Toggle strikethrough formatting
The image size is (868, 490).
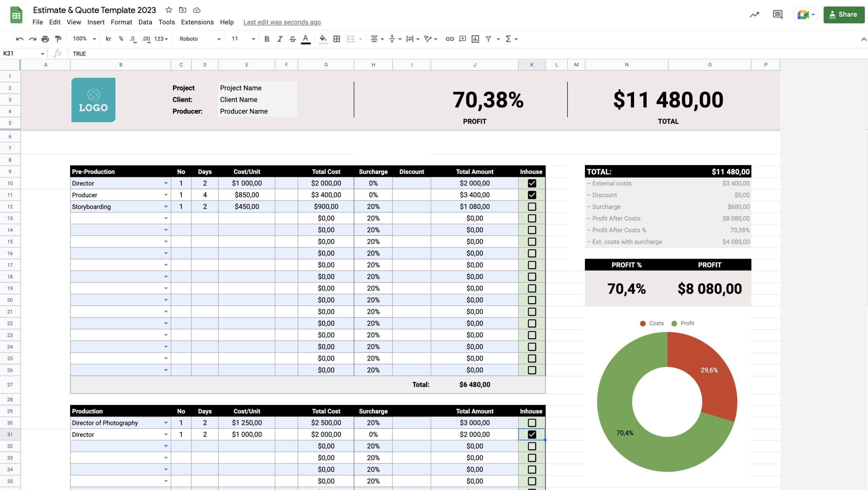click(293, 39)
